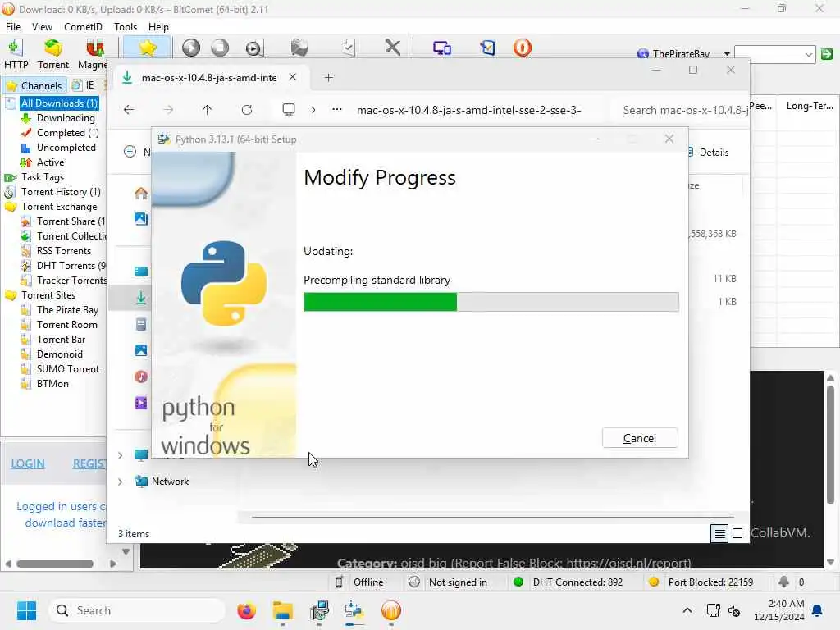Viewport: 840px width, 630px height.
Task: Open the CometID menu
Action: [83, 27]
